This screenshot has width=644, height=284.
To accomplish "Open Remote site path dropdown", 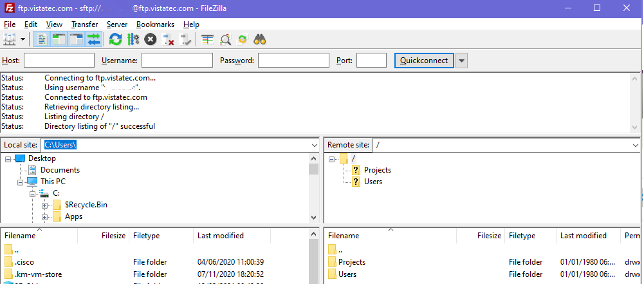I will pyautogui.click(x=636, y=145).
